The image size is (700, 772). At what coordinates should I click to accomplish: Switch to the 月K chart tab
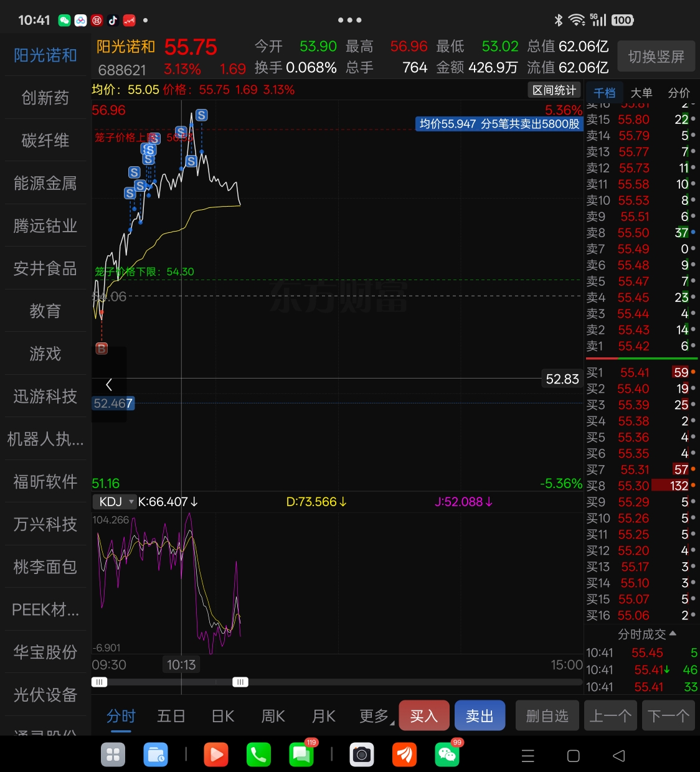click(x=323, y=716)
